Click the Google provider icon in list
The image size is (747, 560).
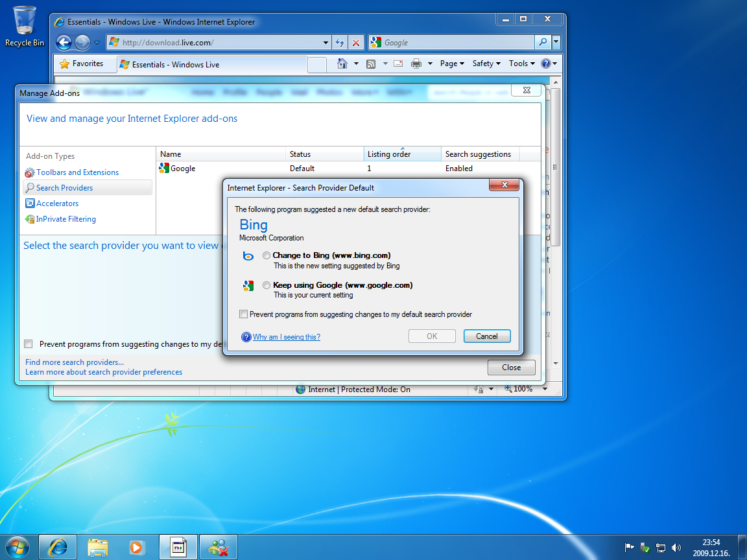[164, 168]
